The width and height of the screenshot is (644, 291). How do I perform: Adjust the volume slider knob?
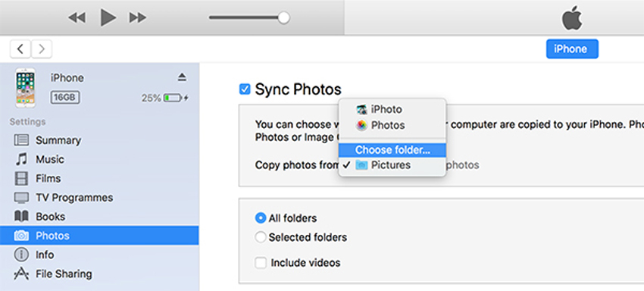coord(283,17)
